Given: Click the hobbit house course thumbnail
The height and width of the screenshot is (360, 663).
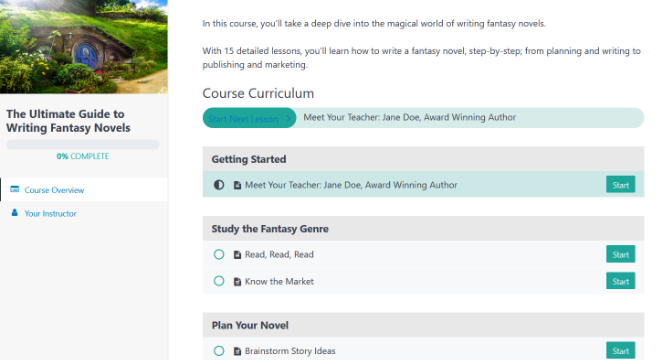Looking at the screenshot, I should (84, 47).
